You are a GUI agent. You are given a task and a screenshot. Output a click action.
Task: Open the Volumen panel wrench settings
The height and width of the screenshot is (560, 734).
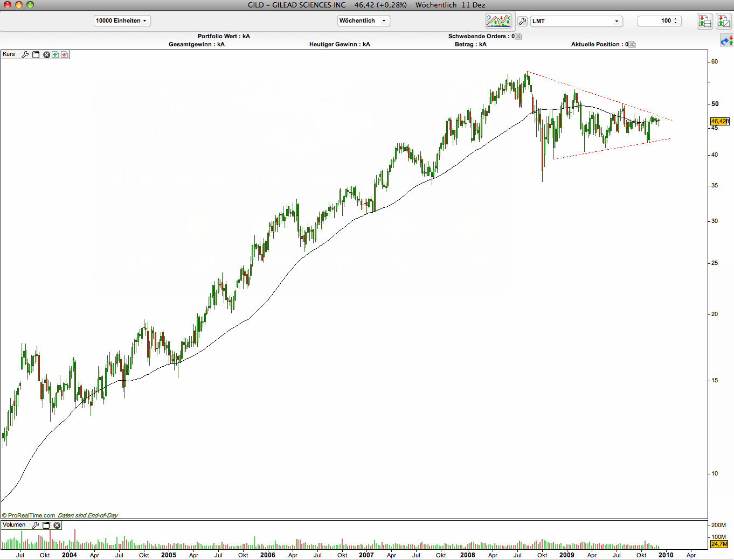pos(36,525)
